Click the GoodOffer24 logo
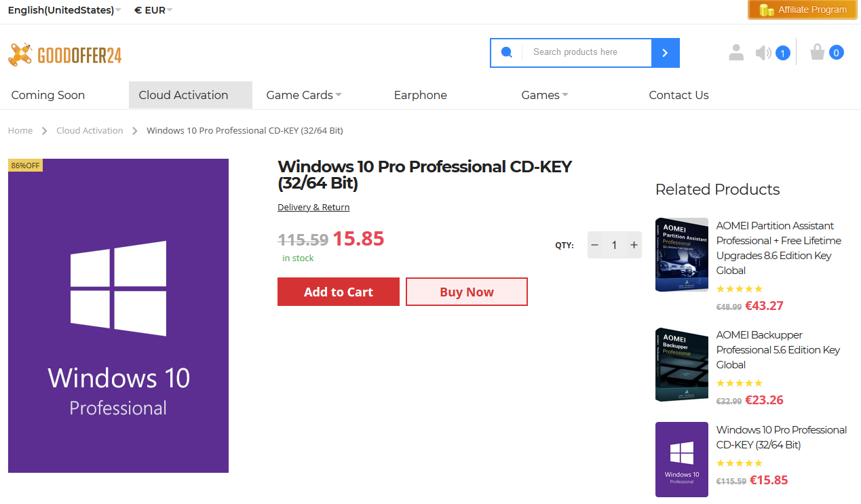This screenshot has width=861, height=504. [x=65, y=55]
